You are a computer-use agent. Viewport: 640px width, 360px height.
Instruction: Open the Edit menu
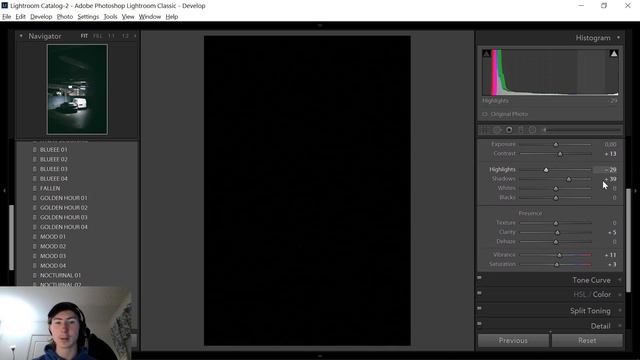click(x=20, y=17)
